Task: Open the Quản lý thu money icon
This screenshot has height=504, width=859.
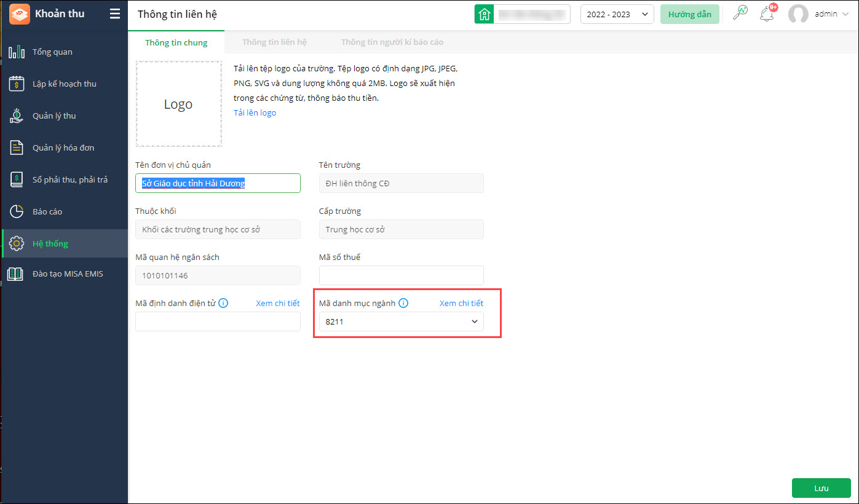Action: point(17,116)
